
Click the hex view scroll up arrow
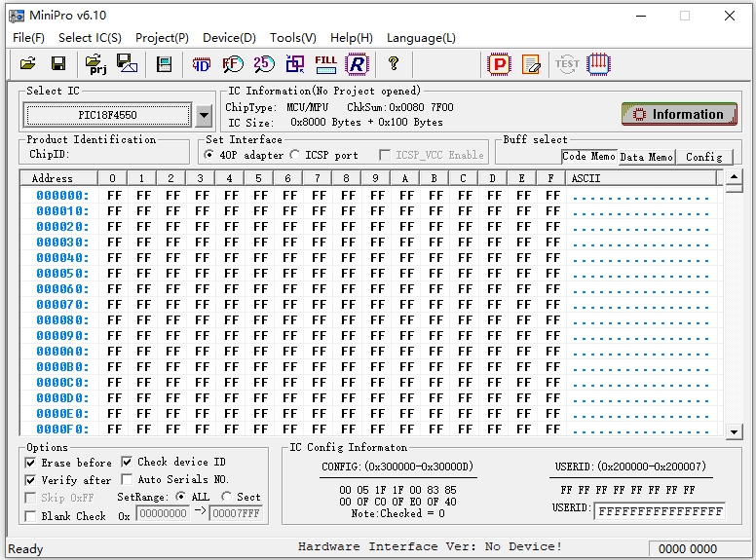[734, 177]
